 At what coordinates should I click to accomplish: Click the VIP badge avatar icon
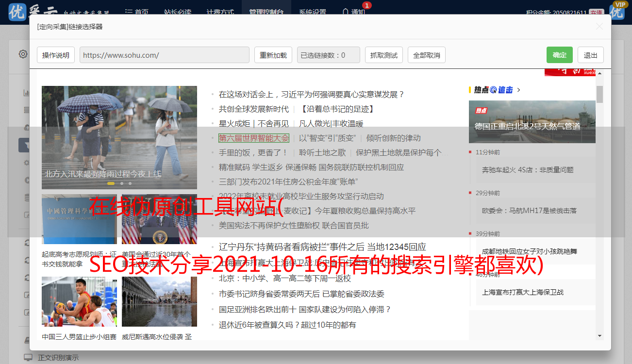617,11
